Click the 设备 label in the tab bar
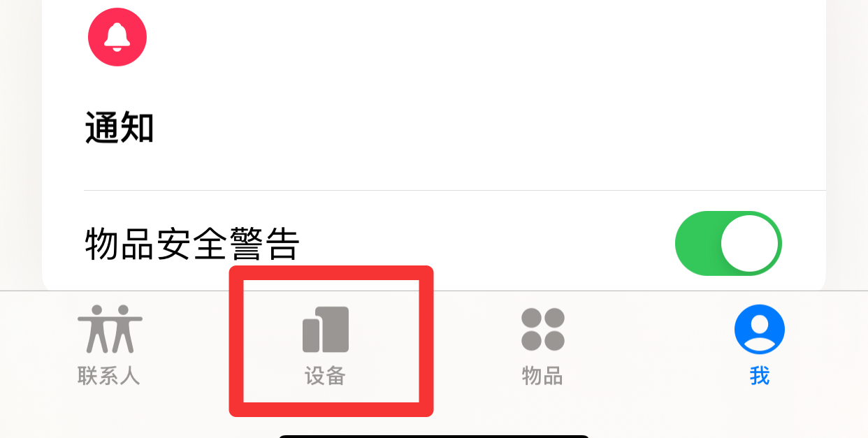The width and height of the screenshot is (868, 438). [326, 376]
